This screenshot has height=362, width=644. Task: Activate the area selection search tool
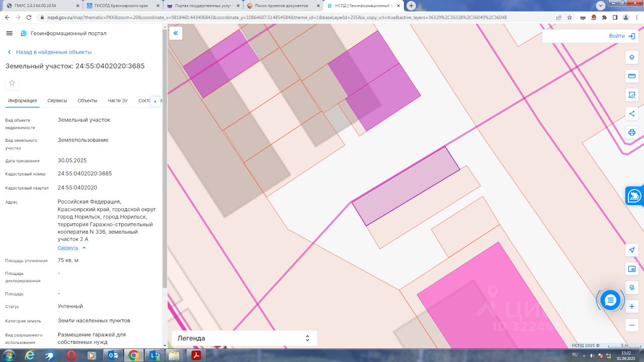click(632, 95)
